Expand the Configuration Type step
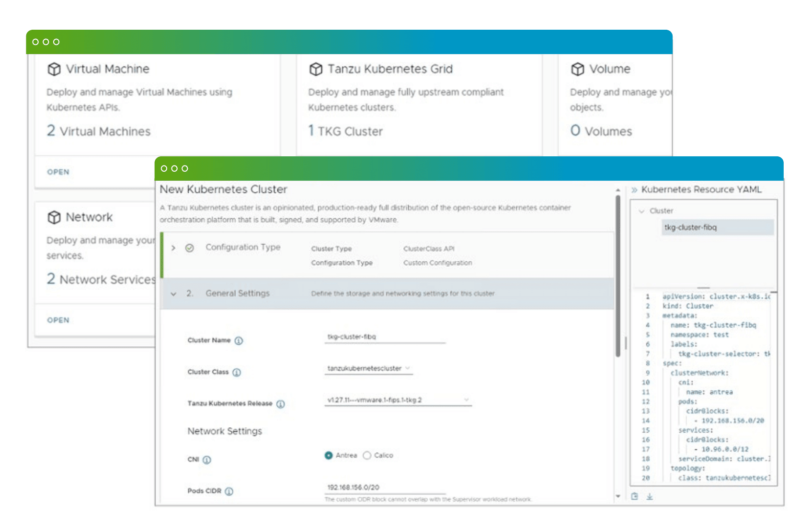This screenshot has width=812, height=515. click(x=173, y=248)
